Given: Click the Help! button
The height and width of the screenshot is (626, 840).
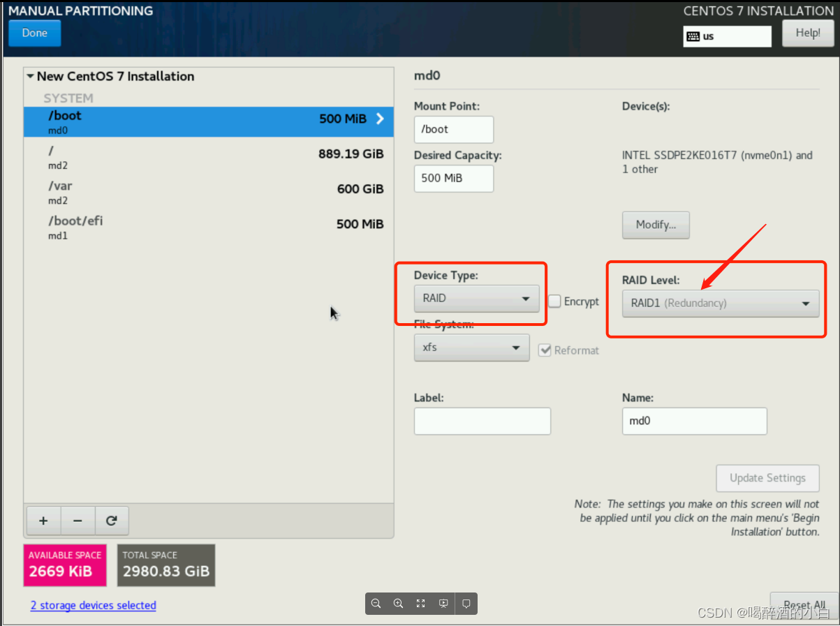Looking at the screenshot, I should click(808, 33).
